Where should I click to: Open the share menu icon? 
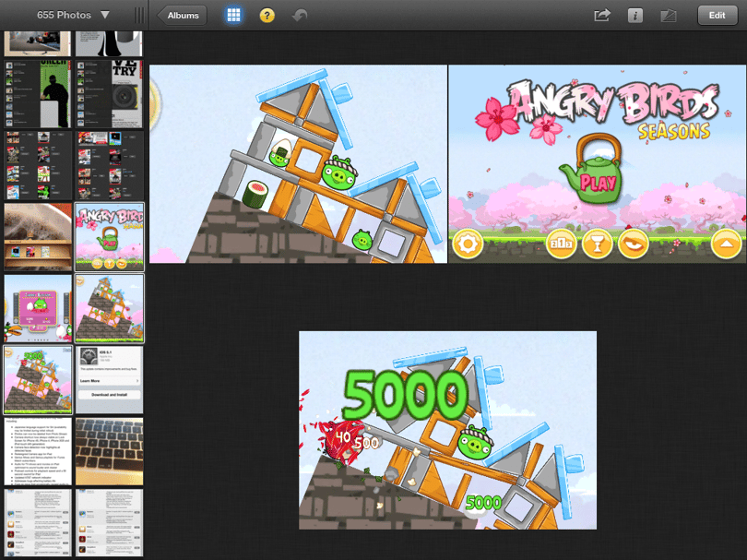[602, 16]
